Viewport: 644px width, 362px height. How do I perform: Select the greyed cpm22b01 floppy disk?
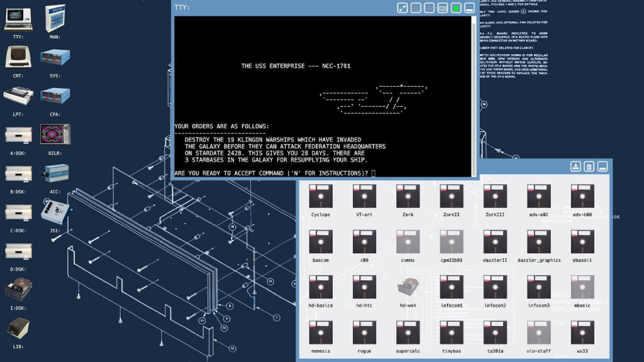[452, 242]
